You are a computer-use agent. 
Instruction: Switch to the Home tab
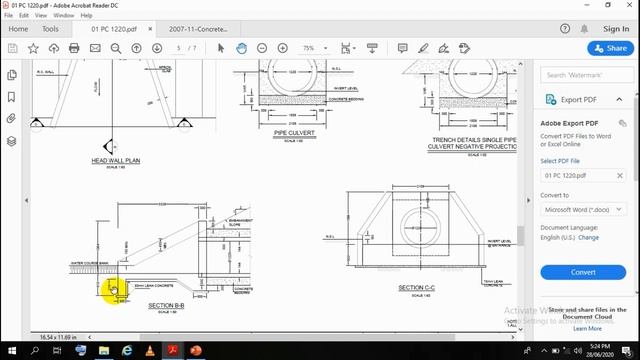click(x=18, y=29)
